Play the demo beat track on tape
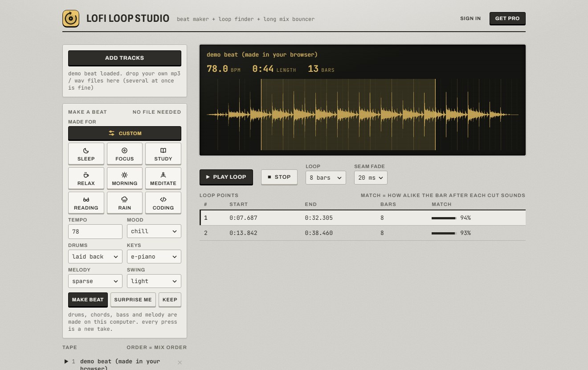The width and height of the screenshot is (588, 370). click(x=66, y=362)
